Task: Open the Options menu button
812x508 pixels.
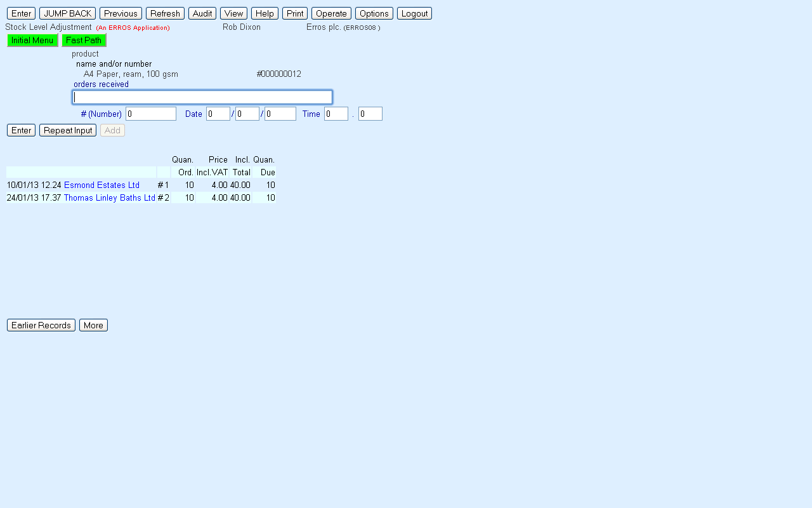Action: tap(374, 13)
